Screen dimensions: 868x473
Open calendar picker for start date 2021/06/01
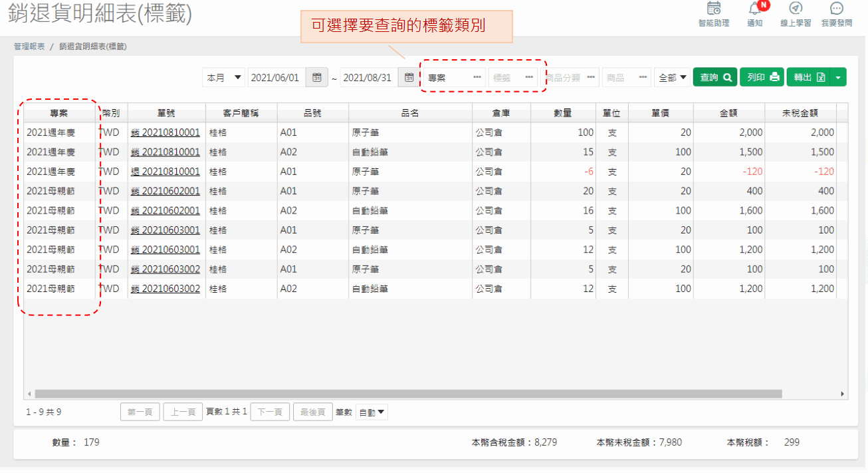tap(317, 77)
